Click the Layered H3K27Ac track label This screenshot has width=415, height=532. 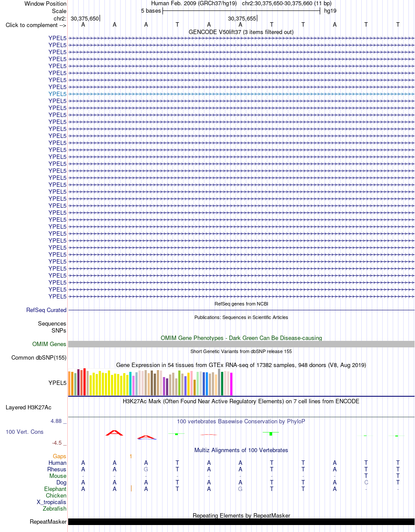28,408
